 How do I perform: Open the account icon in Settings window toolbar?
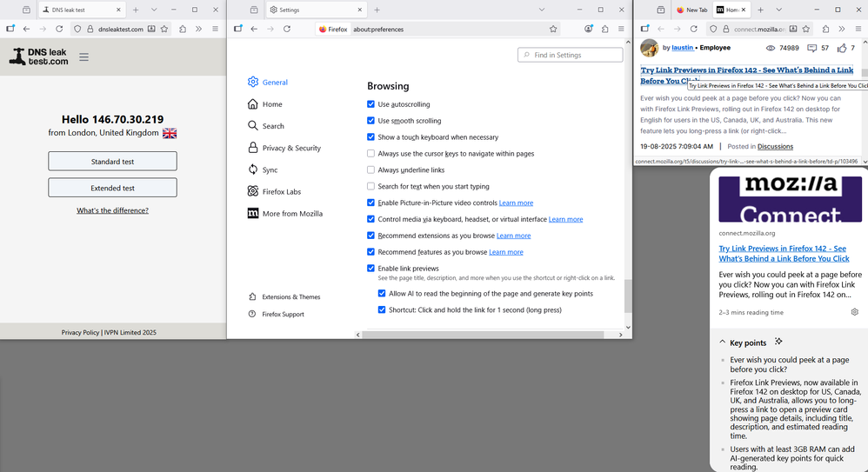(589, 29)
